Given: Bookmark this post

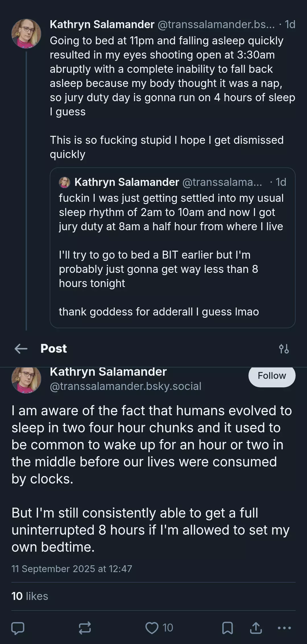Looking at the screenshot, I should click(x=227, y=628).
